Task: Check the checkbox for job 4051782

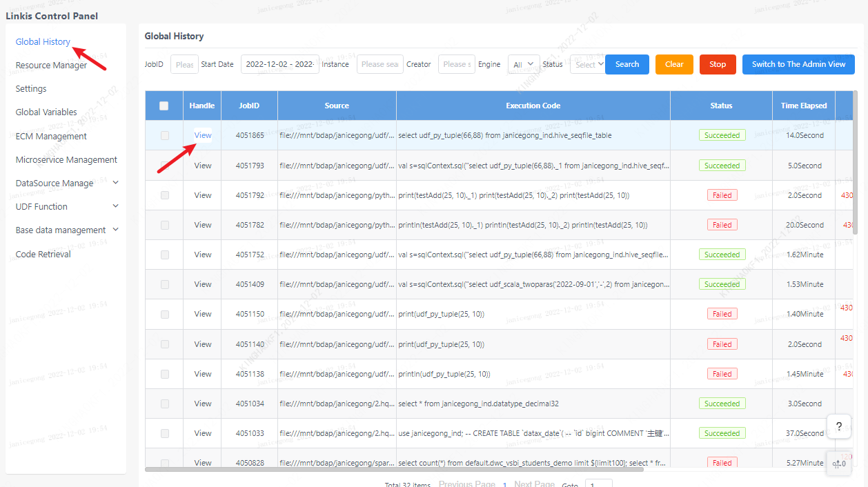Action: click(x=164, y=225)
